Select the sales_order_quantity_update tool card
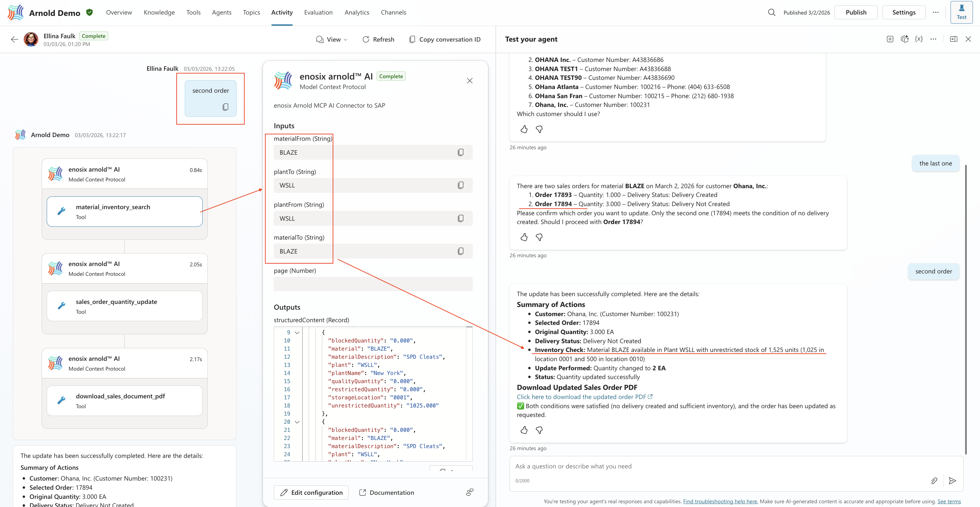Image resolution: width=980 pixels, height=507 pixels. click(125, 306)
